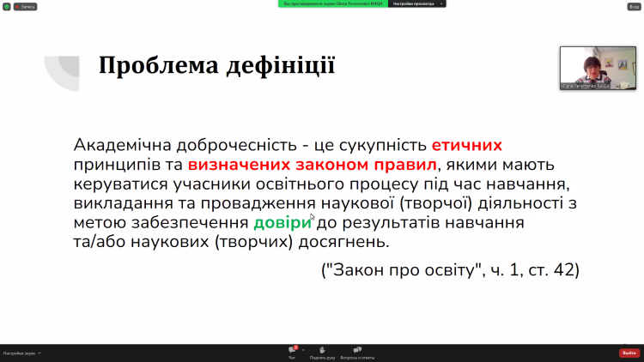Click the slide title 'Проблема дефініції'
This screenshot has width=644, height=362.
tap(216, 66)
